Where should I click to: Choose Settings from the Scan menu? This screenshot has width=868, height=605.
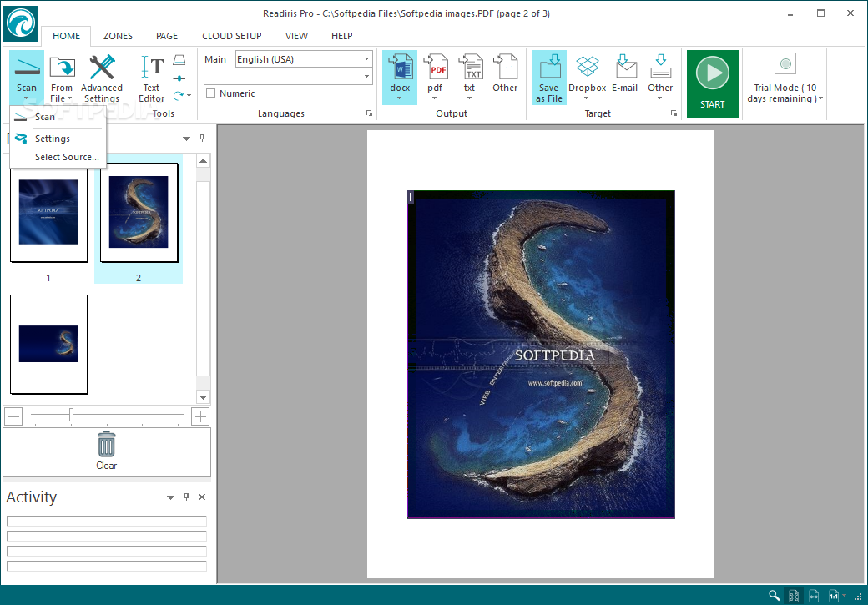(58, 139)
